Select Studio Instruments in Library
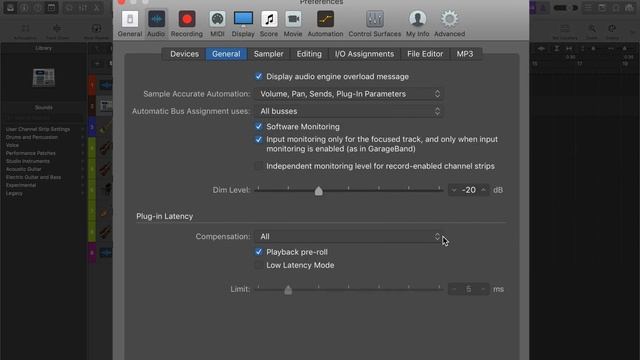Screen dimensions: 640x360 pyautogui.click(x=28, y=161)
